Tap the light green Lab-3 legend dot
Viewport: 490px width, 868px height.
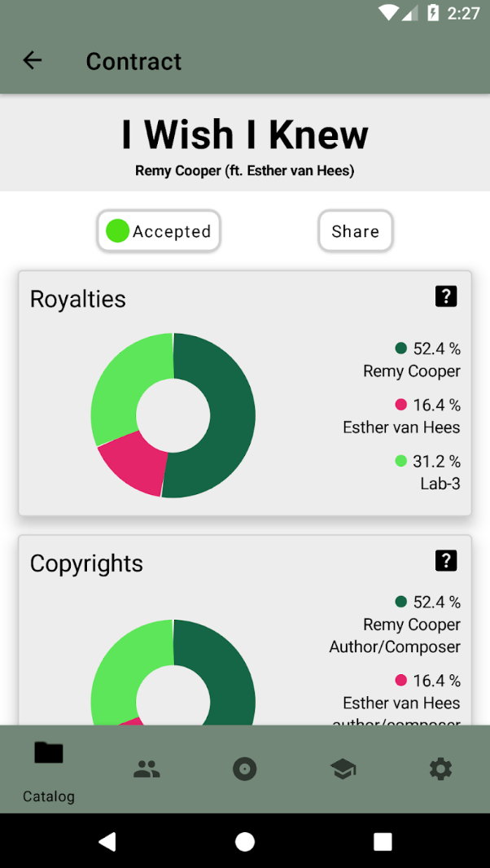pos(401,461)
